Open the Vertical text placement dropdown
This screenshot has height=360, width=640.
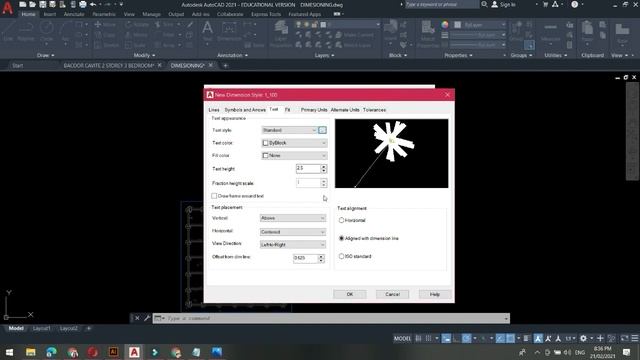[293, 218]
